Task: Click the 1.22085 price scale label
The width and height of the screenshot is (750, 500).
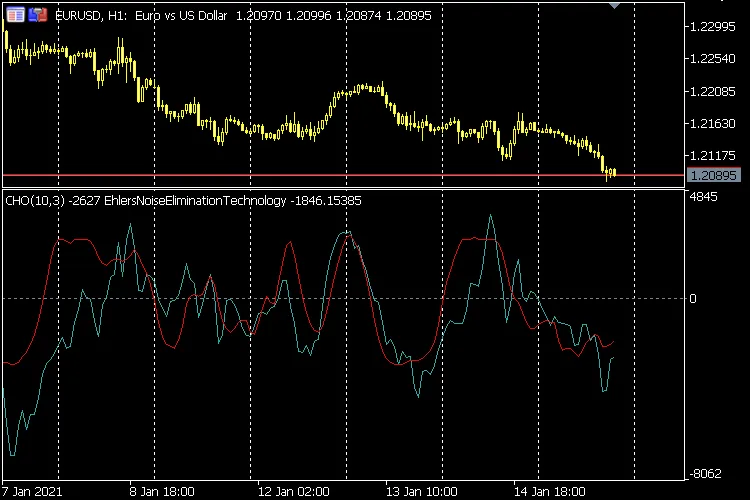Action: pyautogui.click(x=713, y=92)
